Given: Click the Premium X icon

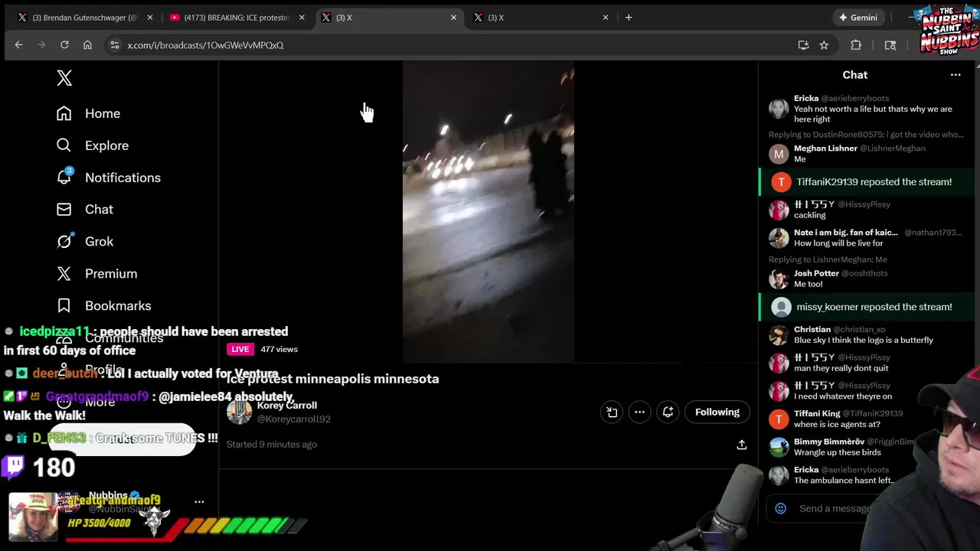Looking at the screenshot, I should click(64, 274).
